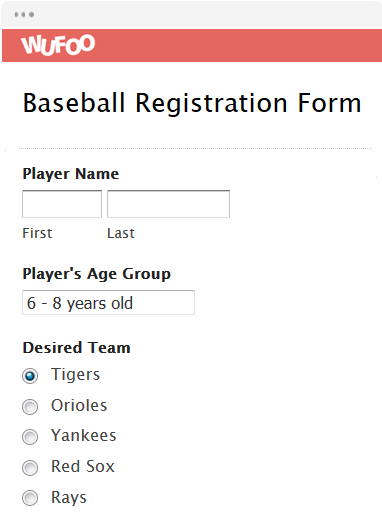The width and height of the screenshot is (382, 527).
Task: Click the Rays label text
Action: coord(69,498)
